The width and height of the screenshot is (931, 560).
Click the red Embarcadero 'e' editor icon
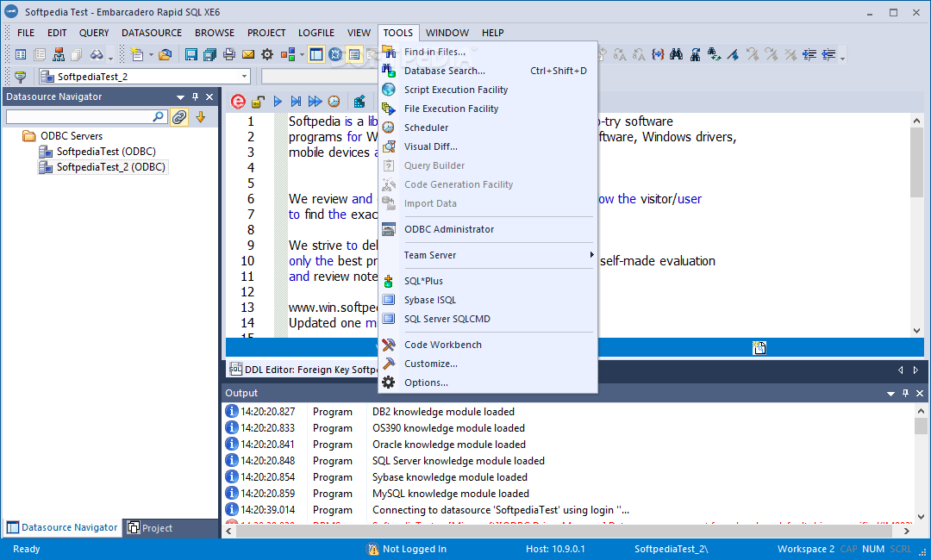tap(238, 102)
